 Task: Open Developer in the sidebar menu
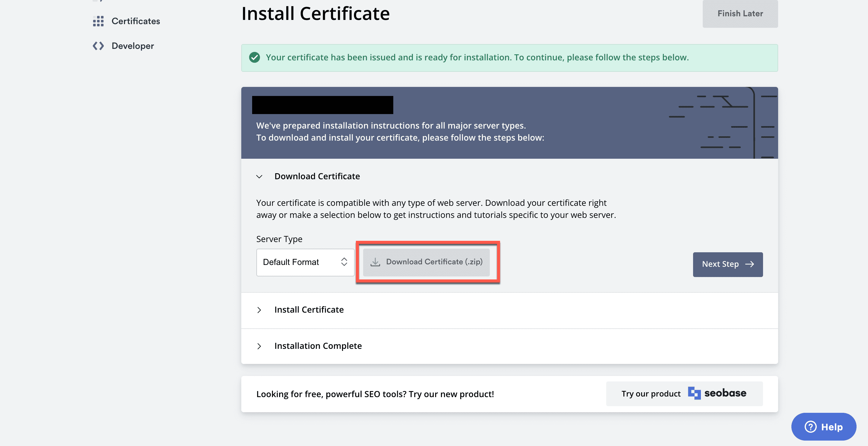pos(132,46)
